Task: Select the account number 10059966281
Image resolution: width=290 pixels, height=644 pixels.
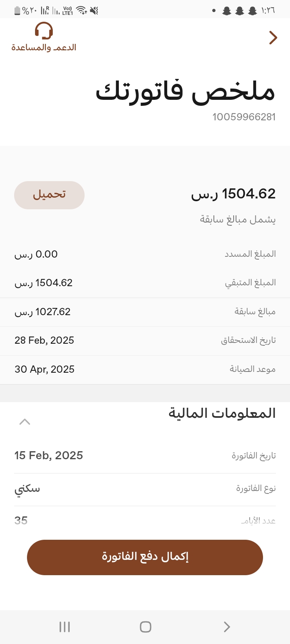Action: click(244, 117)
